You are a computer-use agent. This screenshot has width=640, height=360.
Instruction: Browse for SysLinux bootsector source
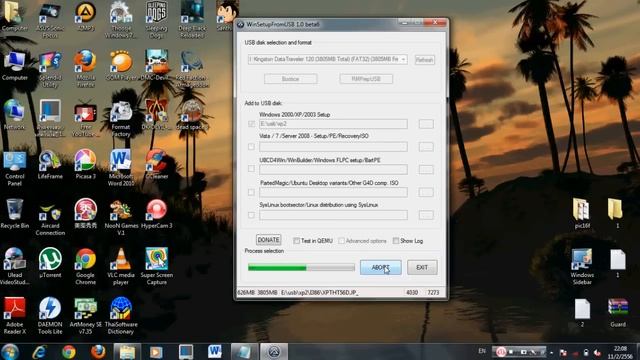pos(426,215)
